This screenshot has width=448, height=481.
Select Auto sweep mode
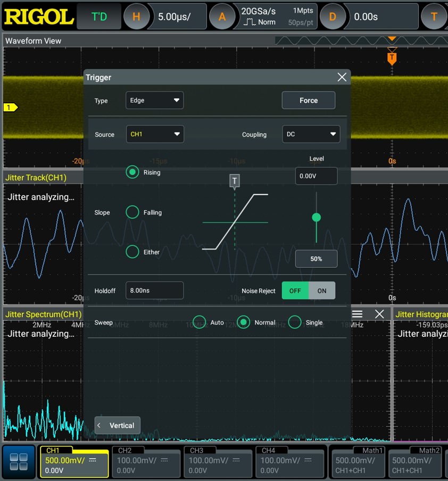point(199,322)
